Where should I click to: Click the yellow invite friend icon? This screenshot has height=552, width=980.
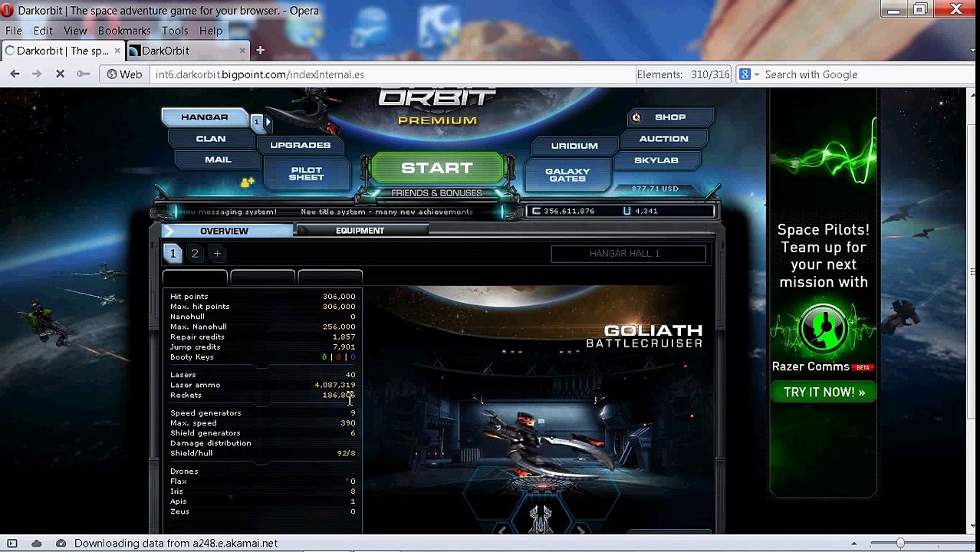tap(247, 182)
